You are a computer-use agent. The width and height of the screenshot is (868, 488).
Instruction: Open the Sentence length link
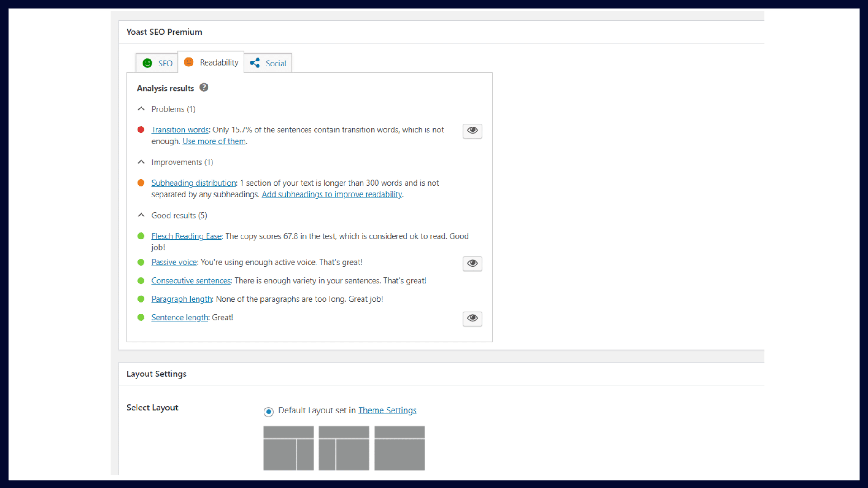(x=179, y=318)
